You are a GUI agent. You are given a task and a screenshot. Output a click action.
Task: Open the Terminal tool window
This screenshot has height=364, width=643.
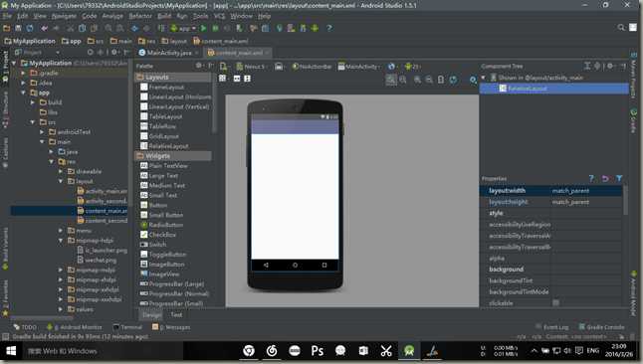(x=127, y=327)
